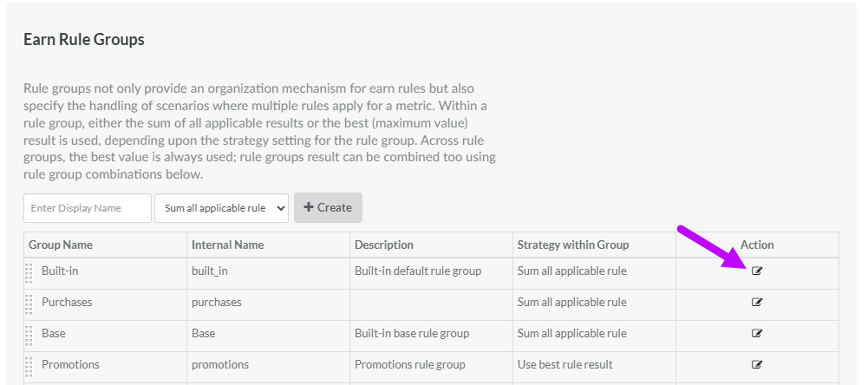Click the Description column header
This screenshot has width=868, height=385.
coord(384,245)
